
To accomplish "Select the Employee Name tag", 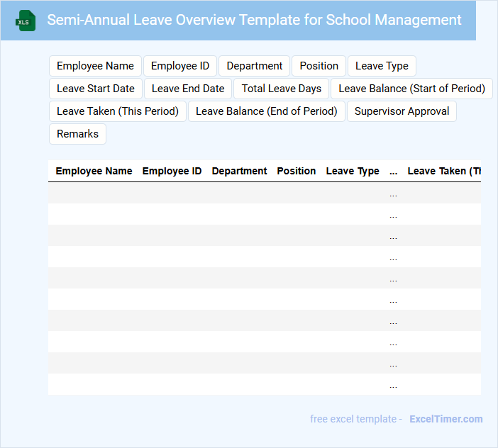I will pyautogui.click(x=95, y=66).
